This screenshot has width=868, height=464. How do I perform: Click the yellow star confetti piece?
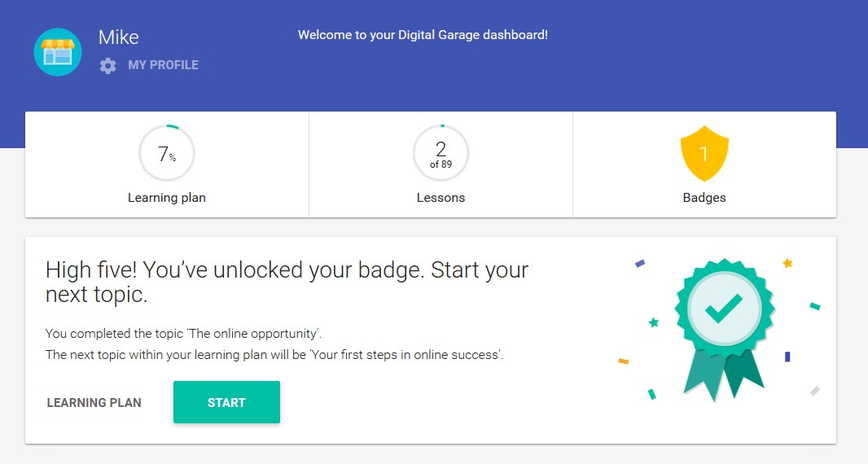pyautogui.click(x=787, y=263)
